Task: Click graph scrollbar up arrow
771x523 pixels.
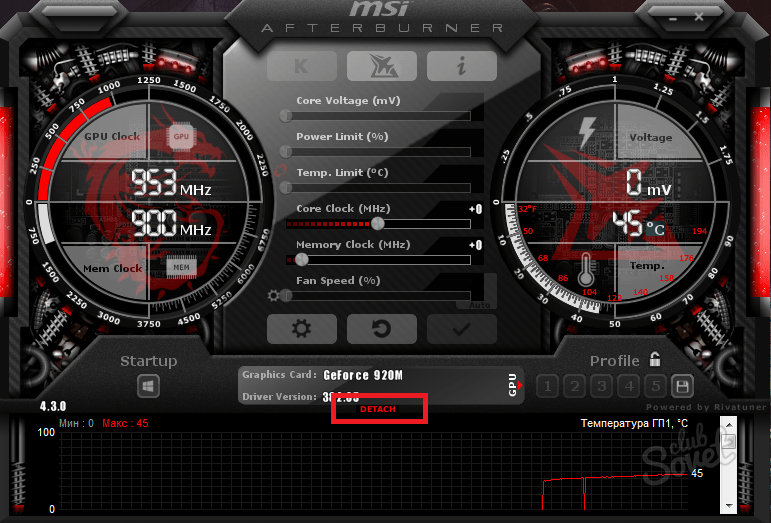Action: 728,424
